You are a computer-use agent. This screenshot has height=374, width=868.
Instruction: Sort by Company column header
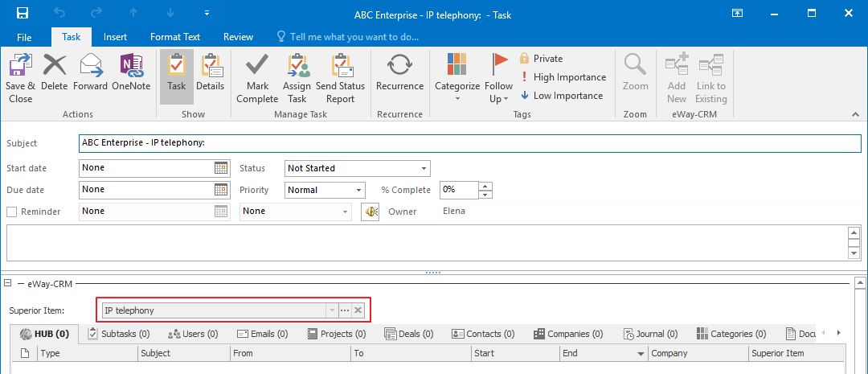click(x=697, y=353)
